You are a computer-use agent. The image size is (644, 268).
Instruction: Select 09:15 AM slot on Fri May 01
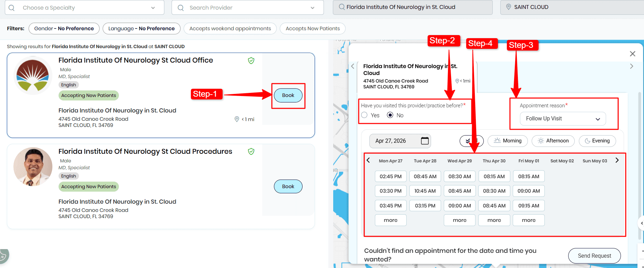pos(529,206)
